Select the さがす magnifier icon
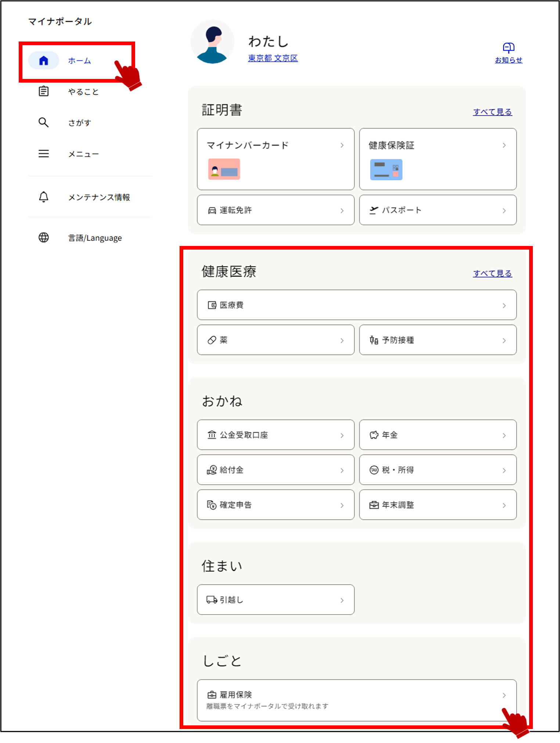 click(x=43, y=122)
